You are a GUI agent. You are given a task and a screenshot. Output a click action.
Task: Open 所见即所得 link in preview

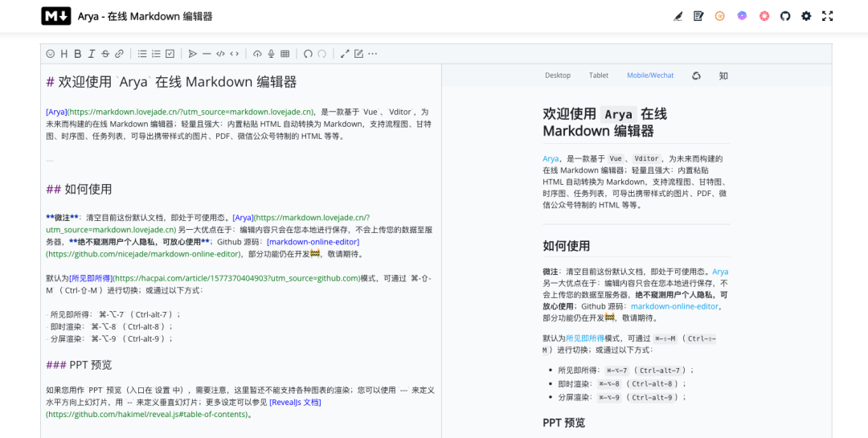(x=585, y=338)
